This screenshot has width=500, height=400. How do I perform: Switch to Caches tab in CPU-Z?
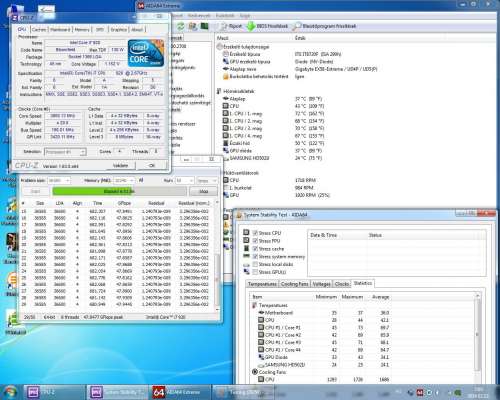pyautogui.click(x=39, y=30)
